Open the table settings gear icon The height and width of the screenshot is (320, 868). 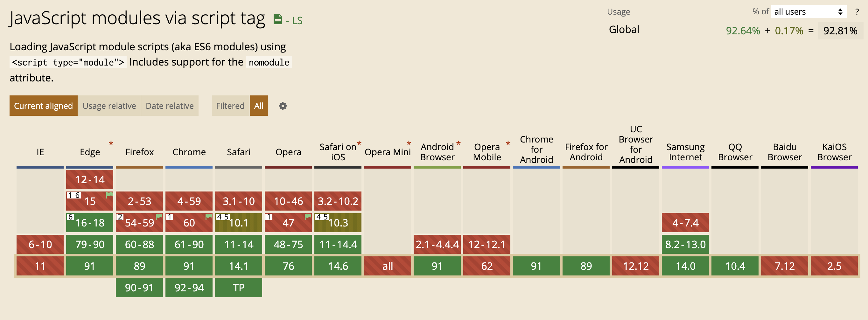click(283, 106)
